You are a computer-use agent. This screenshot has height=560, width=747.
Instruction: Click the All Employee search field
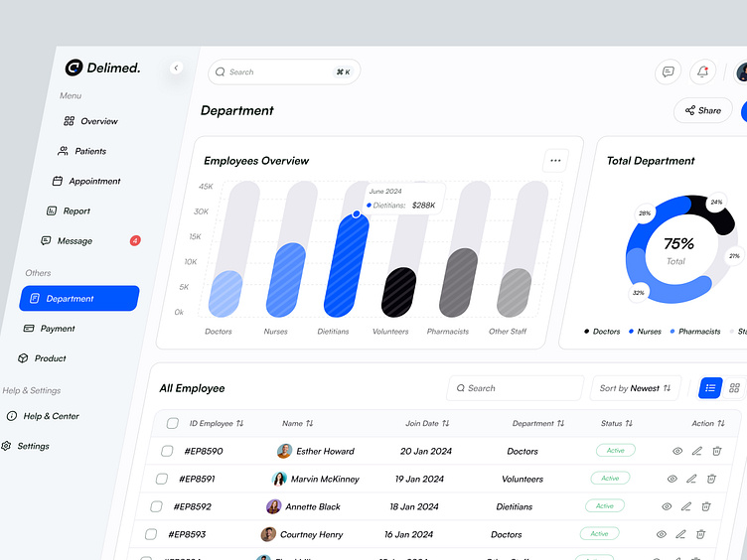tap(515, 388)
